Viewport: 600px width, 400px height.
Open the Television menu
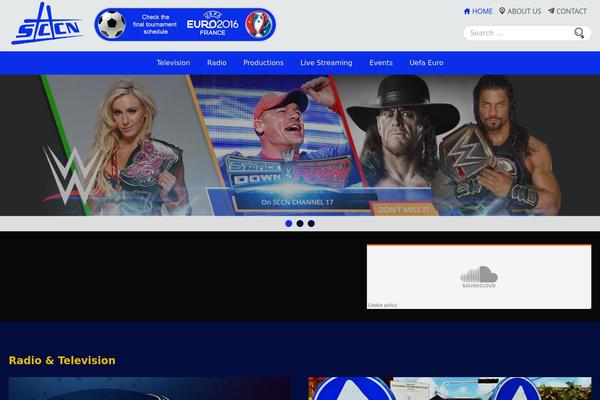coord(173,63)
